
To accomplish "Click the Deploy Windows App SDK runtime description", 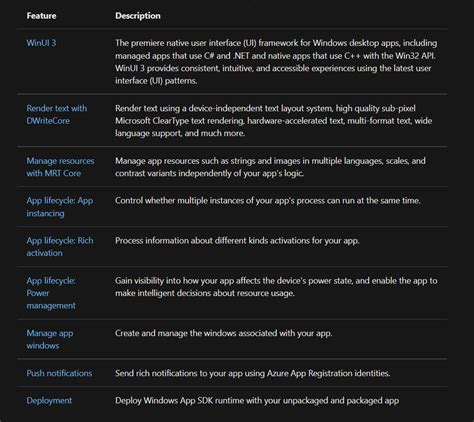I will [257, 401].
